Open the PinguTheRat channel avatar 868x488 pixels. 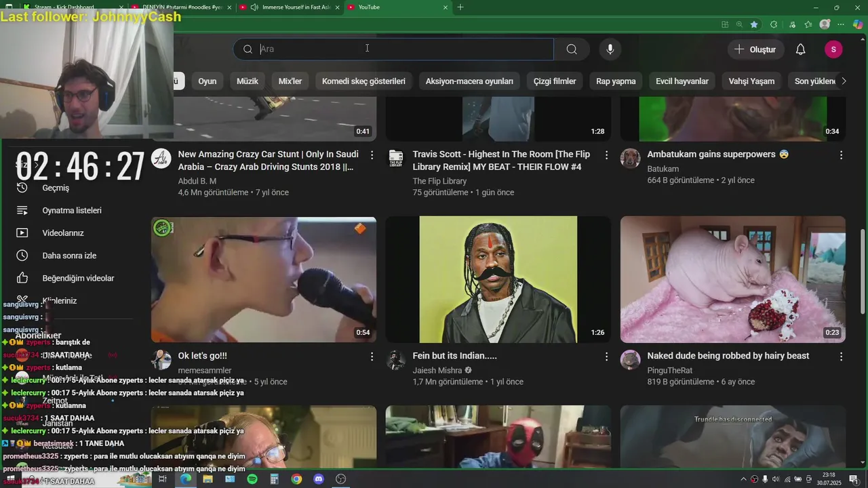click(631, 360)
